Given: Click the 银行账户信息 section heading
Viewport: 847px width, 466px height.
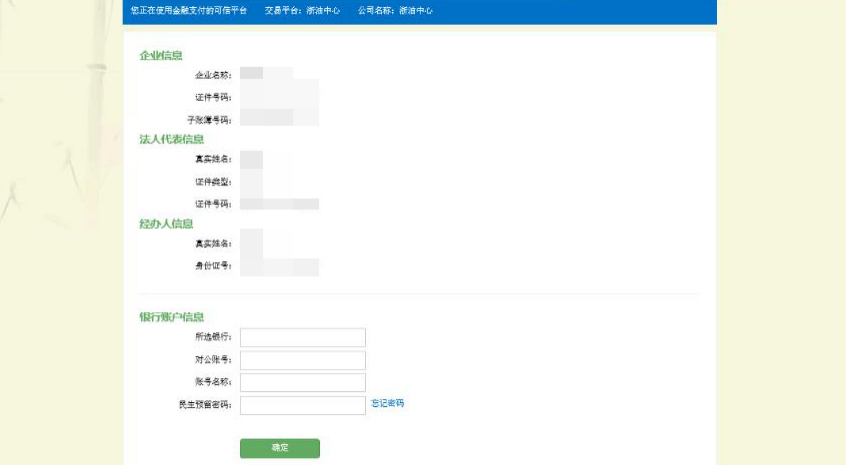Looking at the screenshot, I should click(x=171, y=317).
